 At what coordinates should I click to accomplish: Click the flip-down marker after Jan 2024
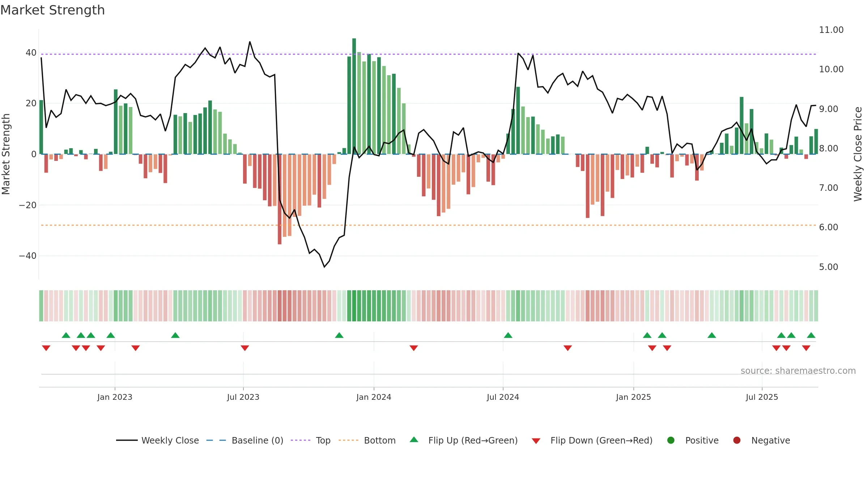click(414, 348)
